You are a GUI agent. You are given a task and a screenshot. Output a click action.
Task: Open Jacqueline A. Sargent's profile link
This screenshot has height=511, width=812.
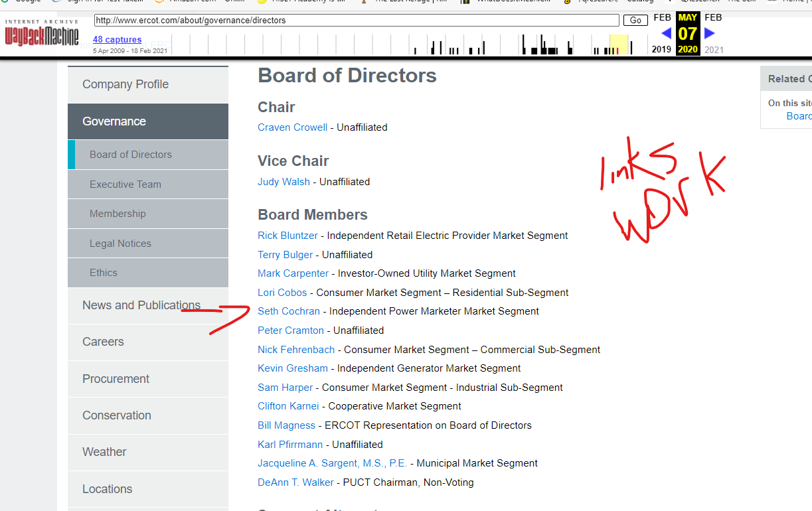click(x=333, y=463)
